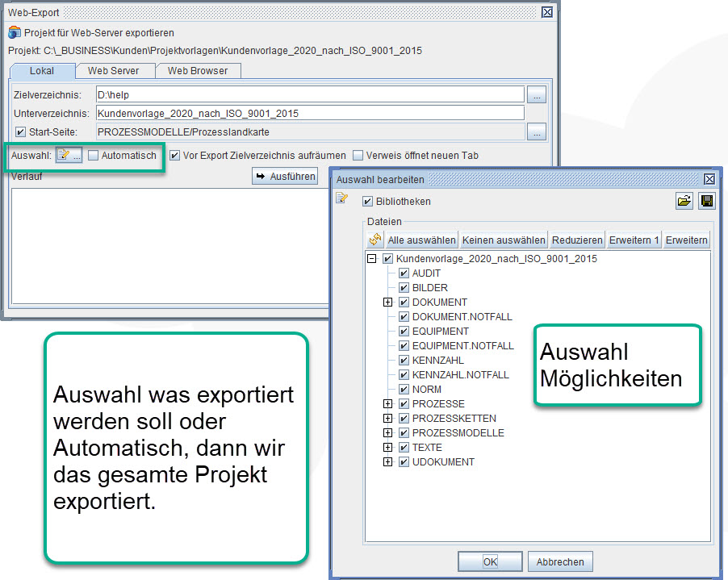
Task: Save the current selection with the disk icon
Action: 706,201
